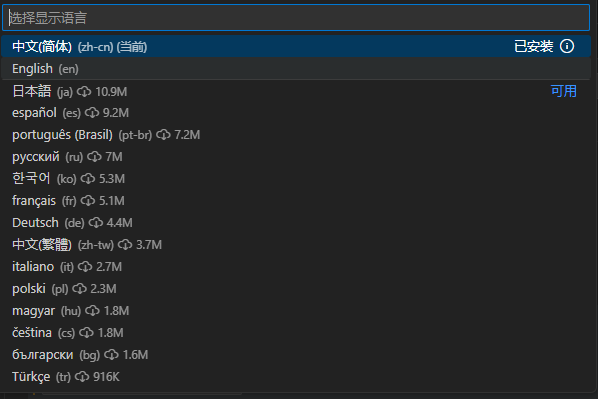Viewport: 598px width, 399px height.
Task: Focus the 选择显示语言 search input field
Action: click(x=296, y=18)
